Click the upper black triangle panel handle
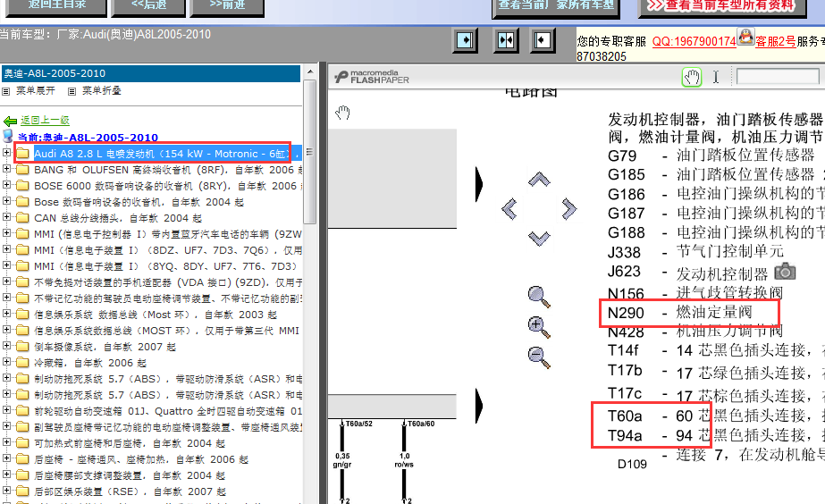The width and height of the screenshot is (825, 504). click(x=479, y=184)
